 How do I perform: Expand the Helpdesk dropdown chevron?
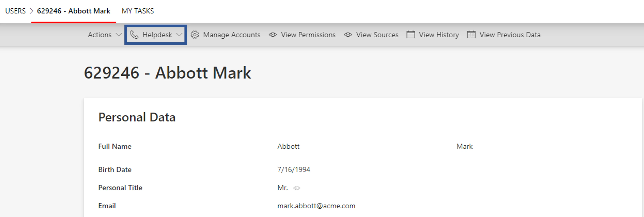point(179,35)
